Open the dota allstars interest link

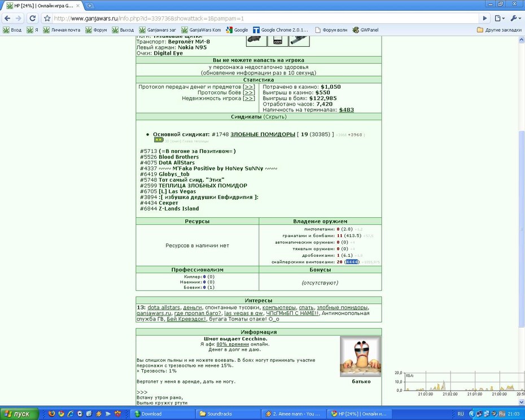[x=164, y=308]
